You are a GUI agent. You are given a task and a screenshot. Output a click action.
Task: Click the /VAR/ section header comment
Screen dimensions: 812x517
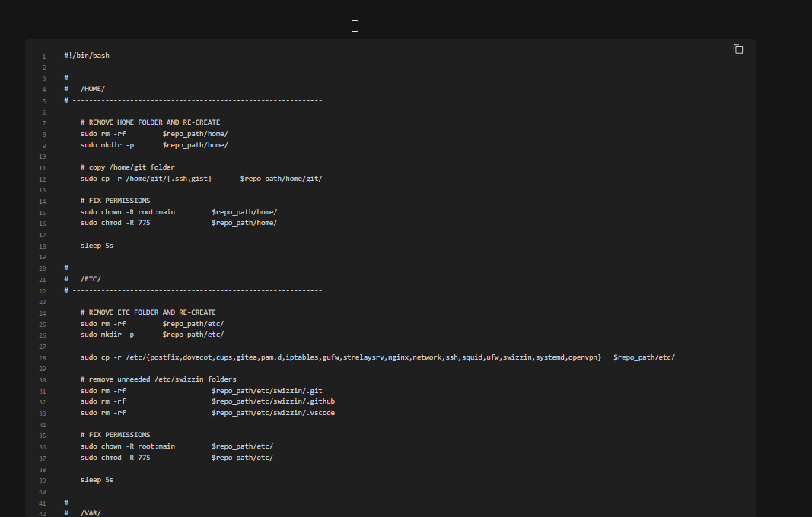pyautogui.click(x=89, y=512)
